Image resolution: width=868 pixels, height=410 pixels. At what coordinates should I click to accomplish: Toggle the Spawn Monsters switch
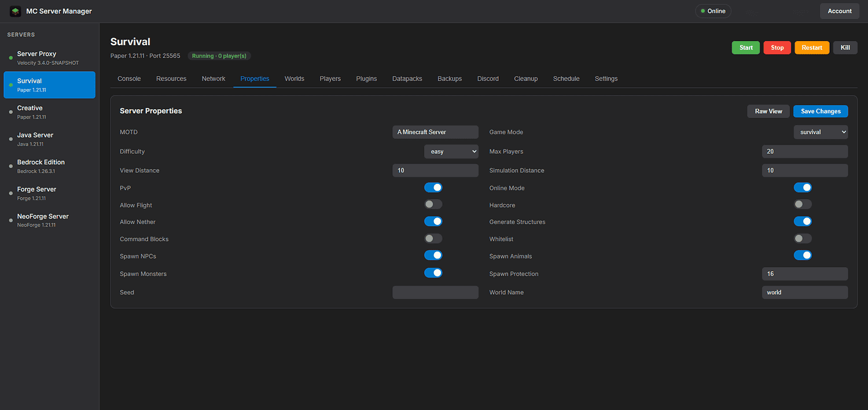tap(433, 273)
